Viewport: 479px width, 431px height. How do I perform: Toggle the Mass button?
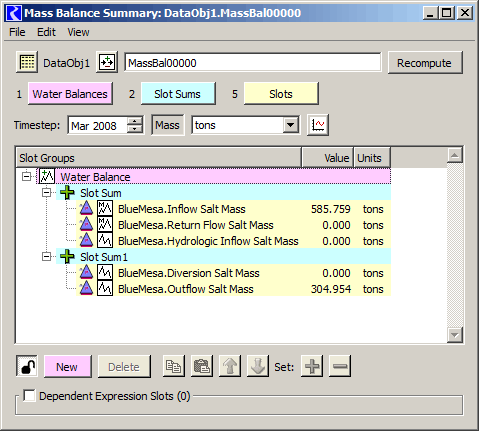pos(168,125)
